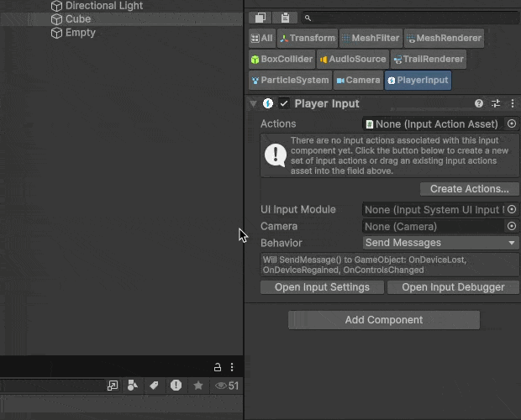The width and height of the screenshot is (521, 420).
Task: Search by type in Project panel
Action: (x=133, y=386)
